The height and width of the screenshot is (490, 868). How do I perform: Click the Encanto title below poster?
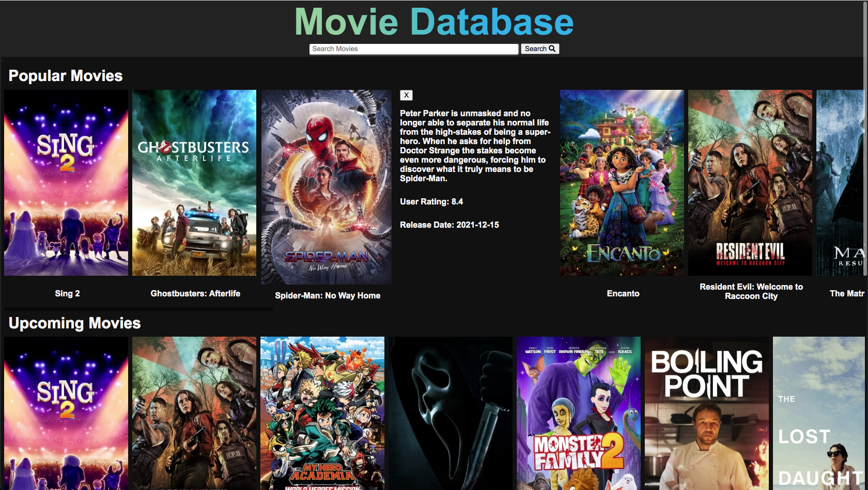point(623,293)
